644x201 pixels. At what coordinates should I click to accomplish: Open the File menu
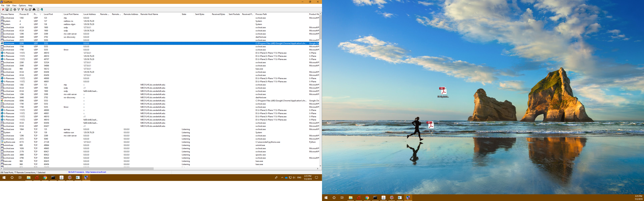point(3,6)
